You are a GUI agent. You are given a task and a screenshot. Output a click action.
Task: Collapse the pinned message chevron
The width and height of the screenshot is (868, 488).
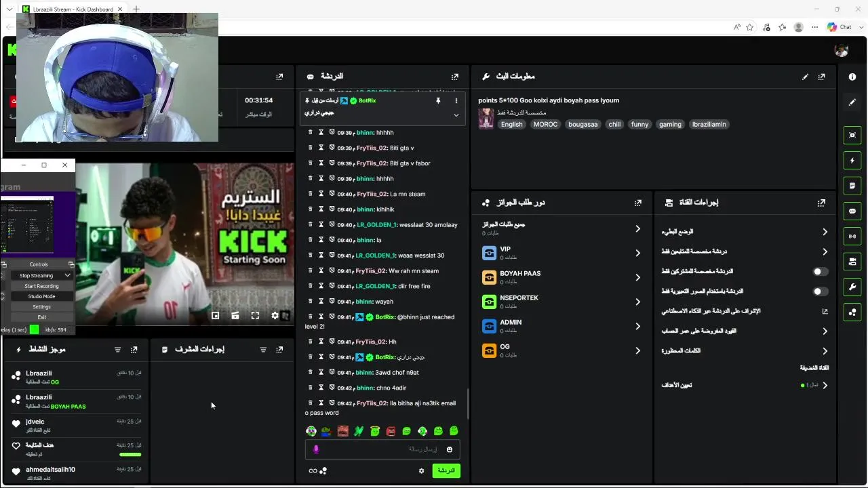pyautogui.click(x=456, y=115)
